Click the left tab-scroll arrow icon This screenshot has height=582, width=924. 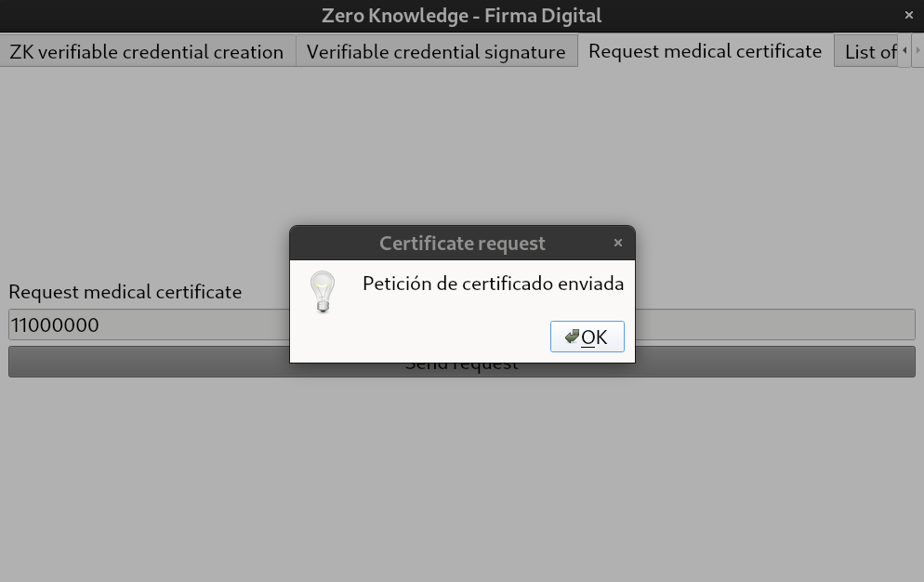[x=906, y=51]
